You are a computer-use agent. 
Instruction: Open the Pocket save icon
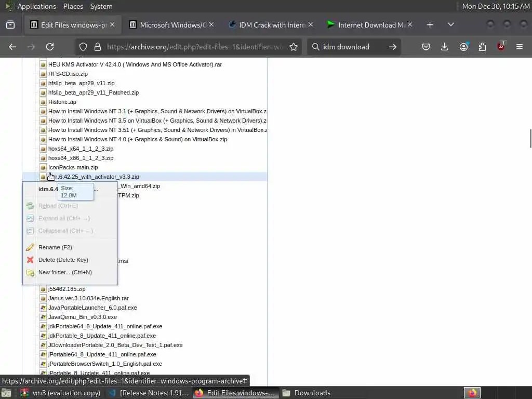click(426, 47)
